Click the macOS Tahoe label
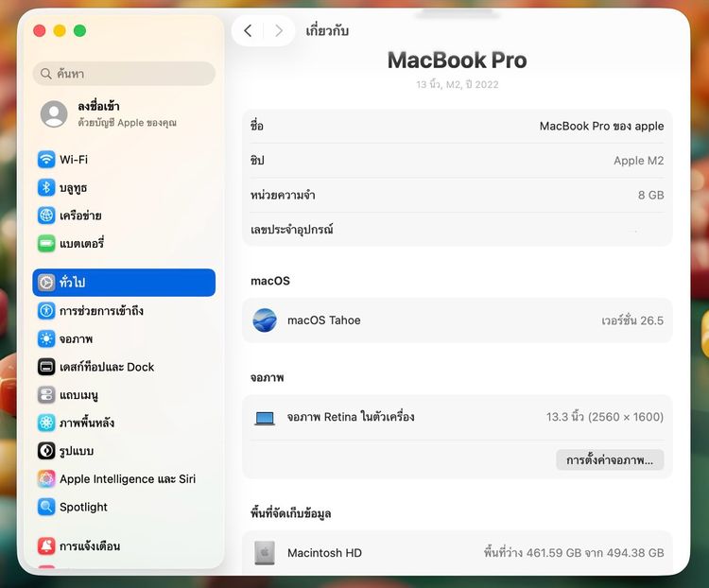This screenshot has width=709, height=588. point(323,320)
